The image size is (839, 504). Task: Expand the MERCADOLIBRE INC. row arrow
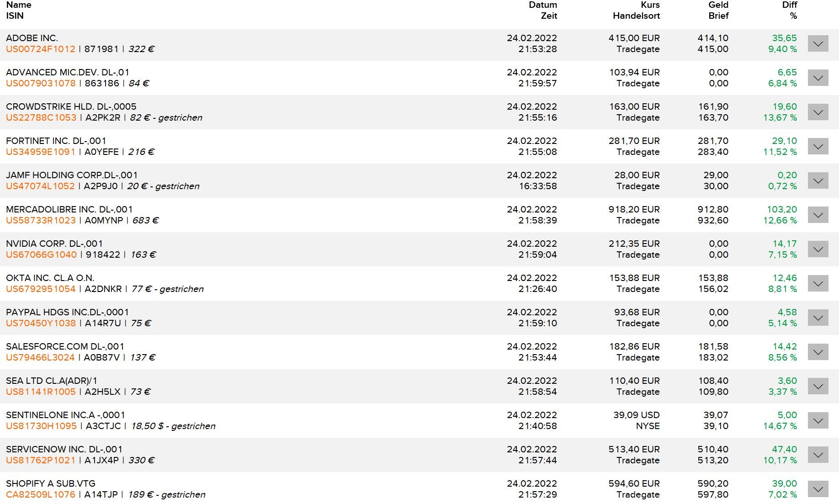pos(818,215)
